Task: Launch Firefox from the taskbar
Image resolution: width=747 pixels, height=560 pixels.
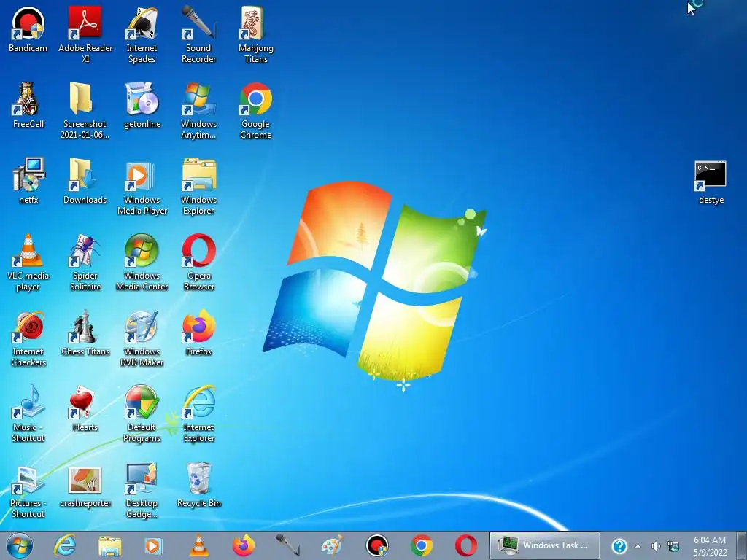Action: click(244, 545)
